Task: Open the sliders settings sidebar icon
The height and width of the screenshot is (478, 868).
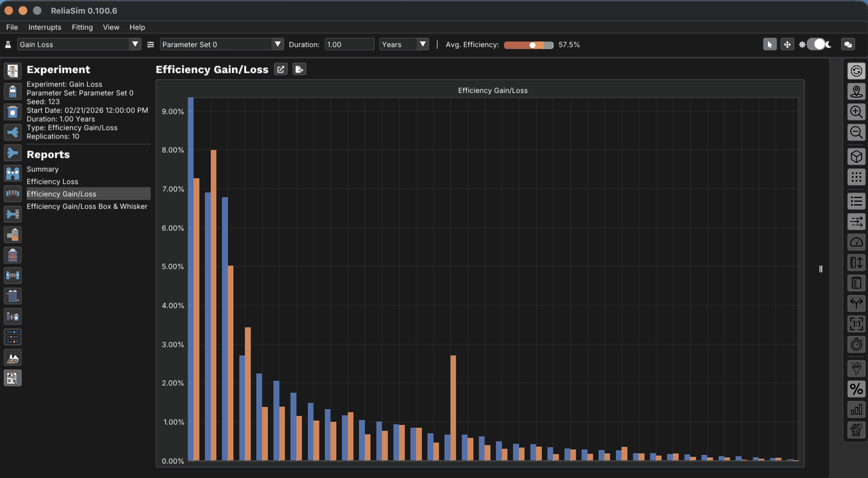Action: coord(12,337)
